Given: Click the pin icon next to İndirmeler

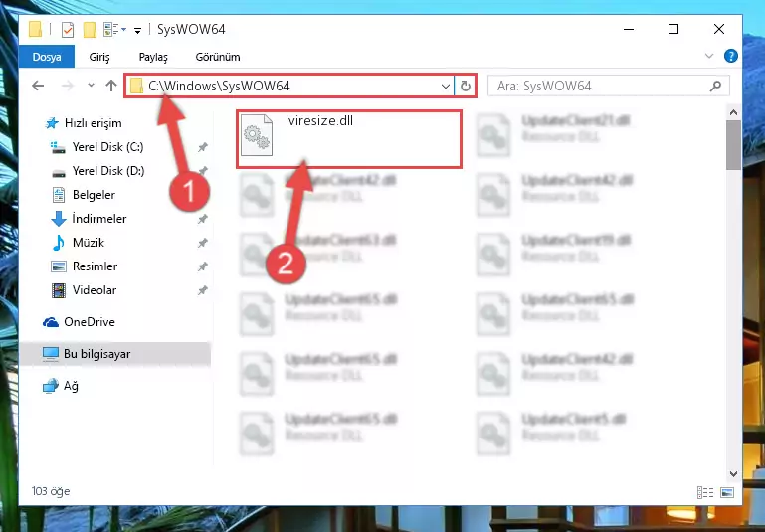Looking at the screenshot, I should 203,219.
